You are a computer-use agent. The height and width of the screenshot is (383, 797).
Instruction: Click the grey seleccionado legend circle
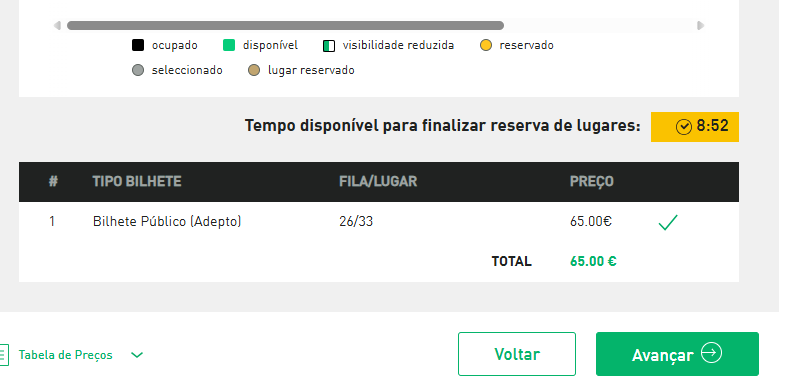point(138,70)
